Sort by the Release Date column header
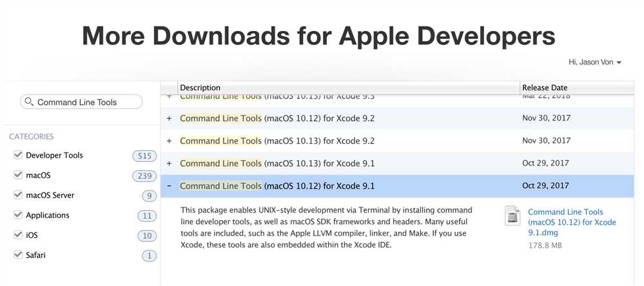Viewport: 644px width, 286px height. pyautogui.click(x=577, y=88)
